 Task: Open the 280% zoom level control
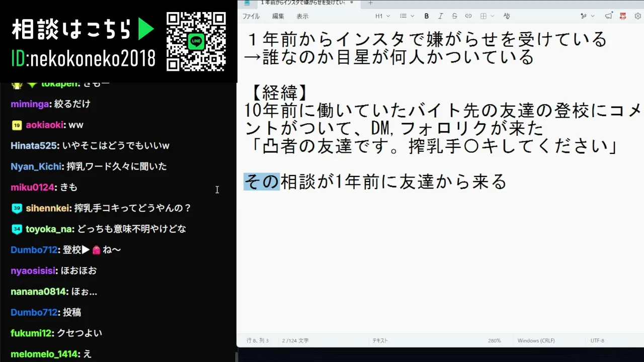click(x=494, y=340)
